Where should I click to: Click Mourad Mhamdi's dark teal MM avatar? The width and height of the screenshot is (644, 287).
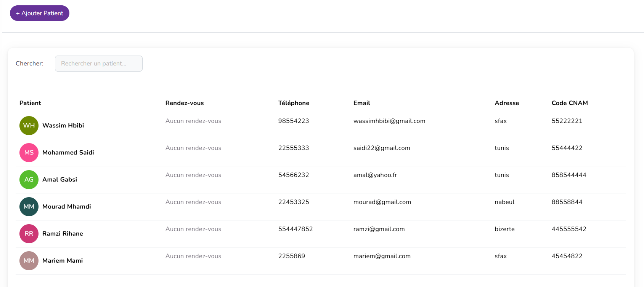(x=29, y=207)
